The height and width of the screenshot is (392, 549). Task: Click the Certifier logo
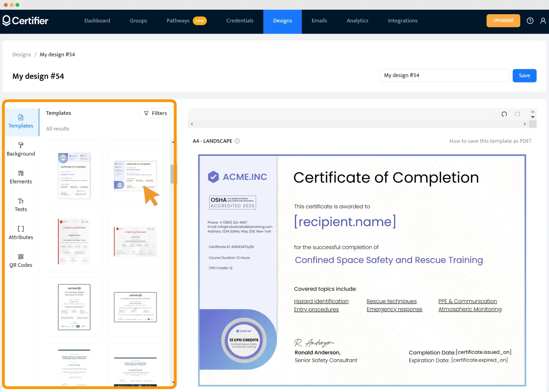(x=25, y=21)
